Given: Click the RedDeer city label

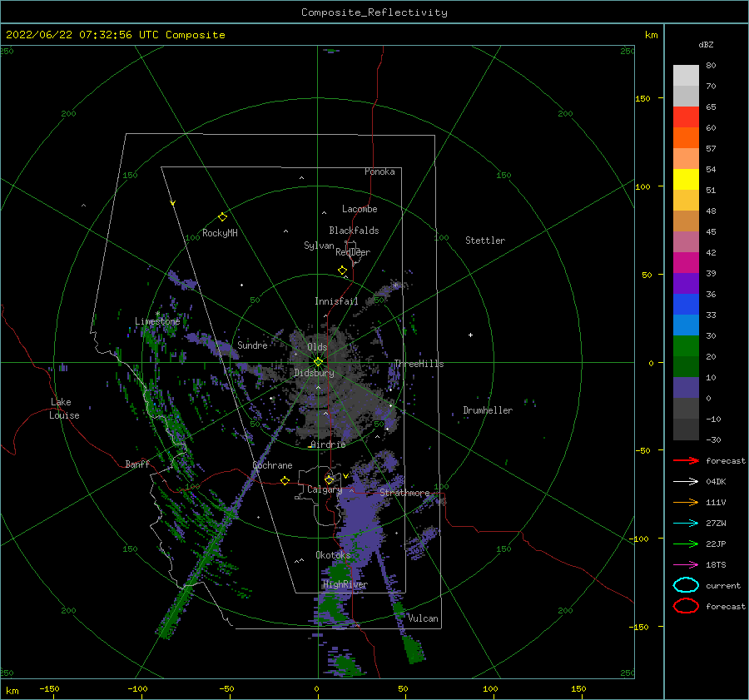Looking at the screenshot, I should point(353,252).
